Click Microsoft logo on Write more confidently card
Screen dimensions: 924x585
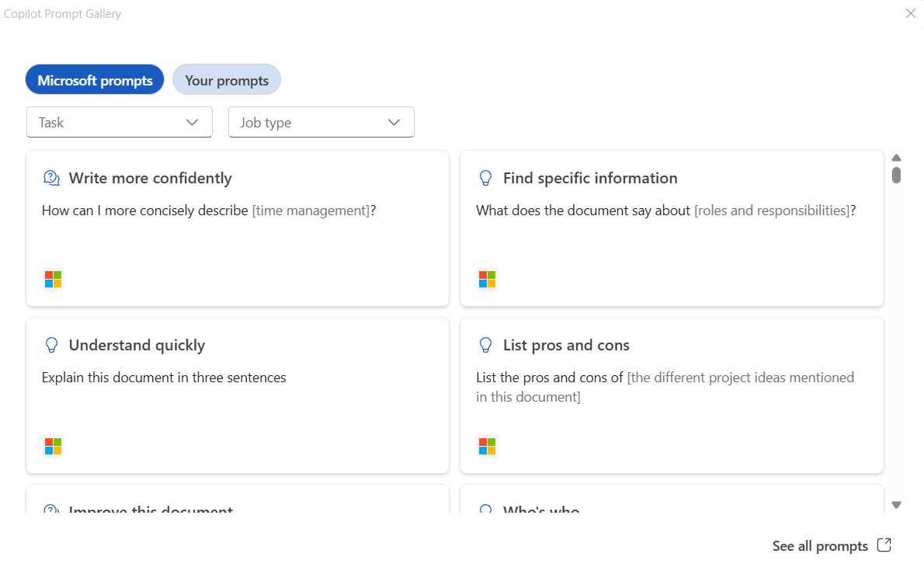click(53, 279)
